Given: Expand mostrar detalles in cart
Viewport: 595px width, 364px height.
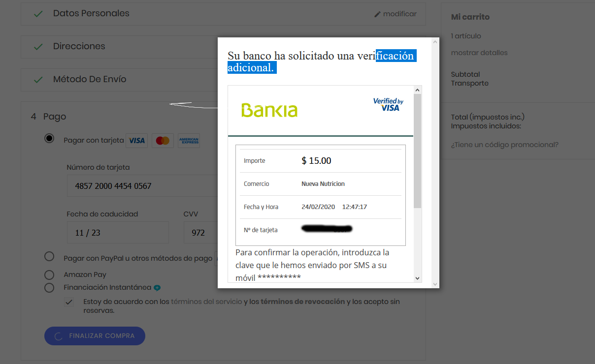Looking at the screenshot, I should (479, 53).
